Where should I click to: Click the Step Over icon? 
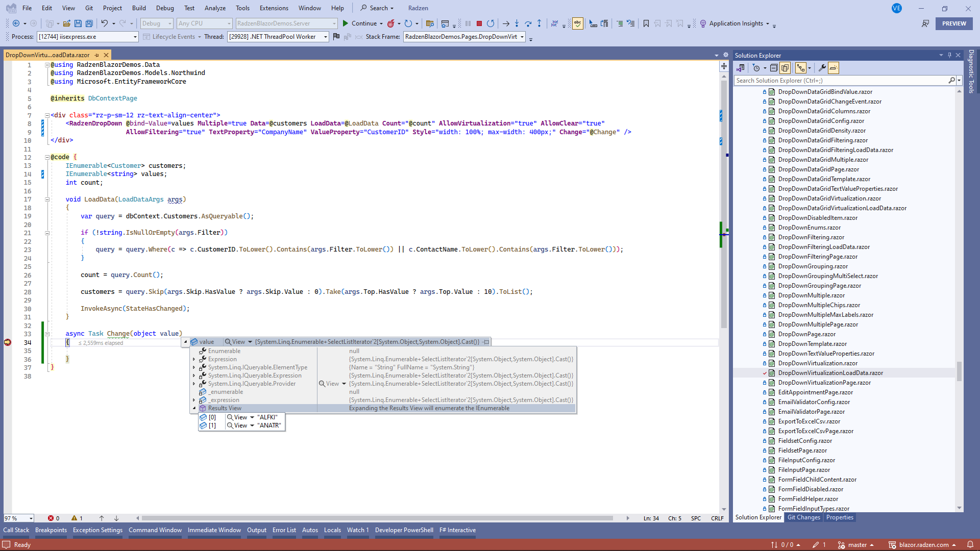click(x=529, y=23)
